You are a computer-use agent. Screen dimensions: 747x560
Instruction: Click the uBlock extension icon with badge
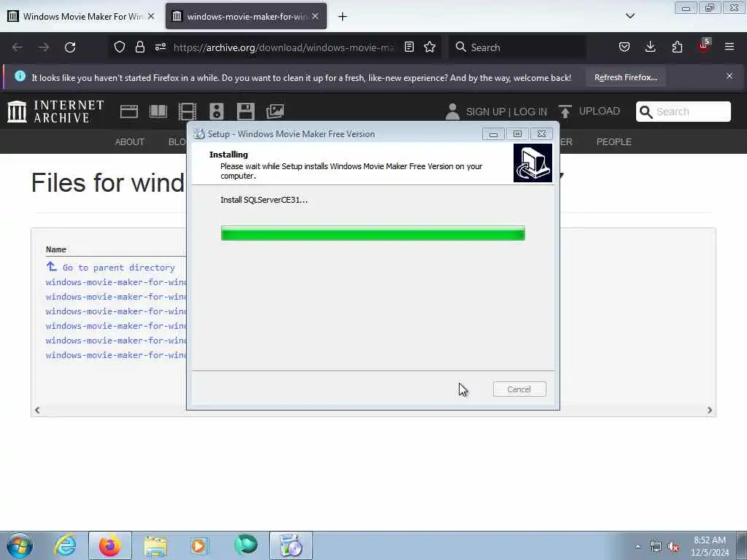tap(704, 46)
